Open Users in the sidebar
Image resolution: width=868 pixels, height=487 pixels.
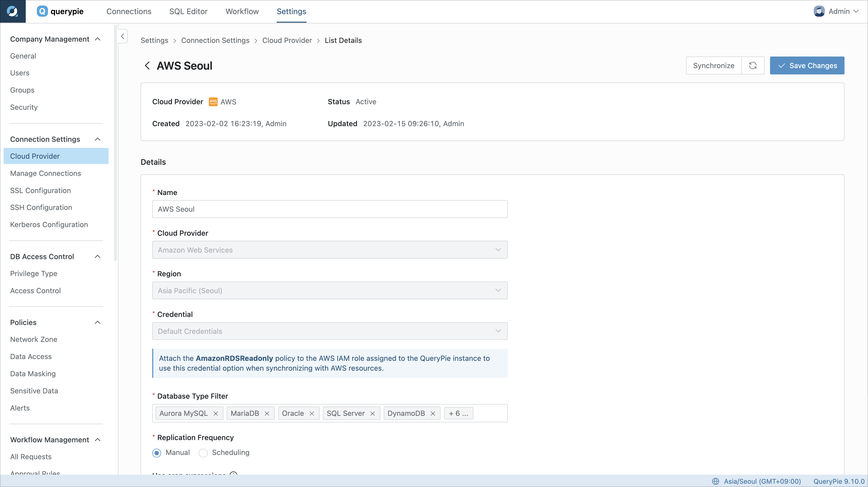(x=19, y=73)
